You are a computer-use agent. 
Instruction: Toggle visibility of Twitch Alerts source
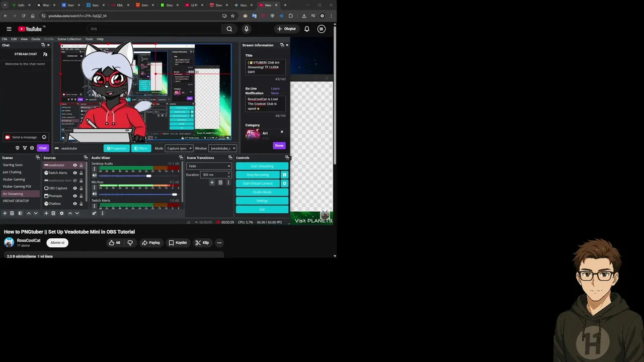tap(75, 173)
